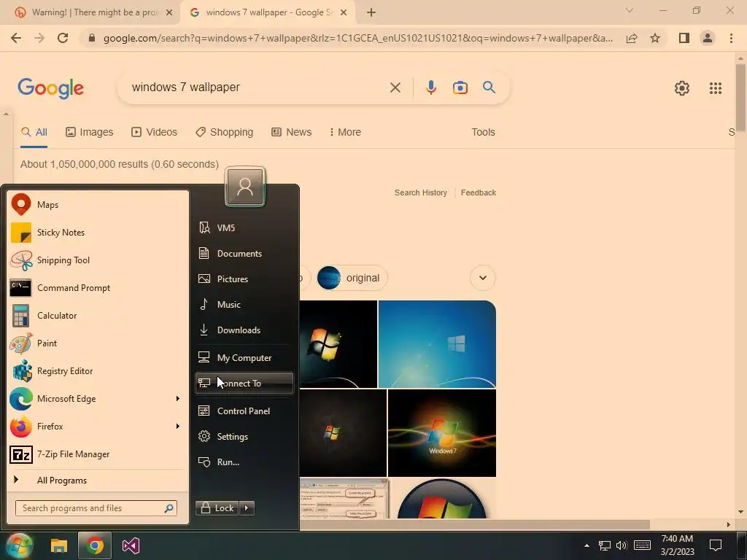747x560 pixels.
Task: Open the Chrome tab search chevron
Action: click(x=630, y=10)
